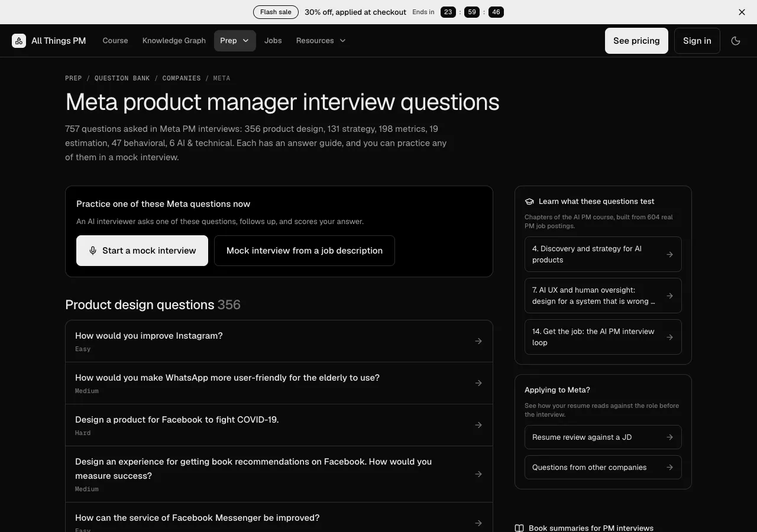This screenshot has height=532, width=757.
Task: Click arrow on 'AI UX and human oversight'
Action: click(x=669, y=296)
